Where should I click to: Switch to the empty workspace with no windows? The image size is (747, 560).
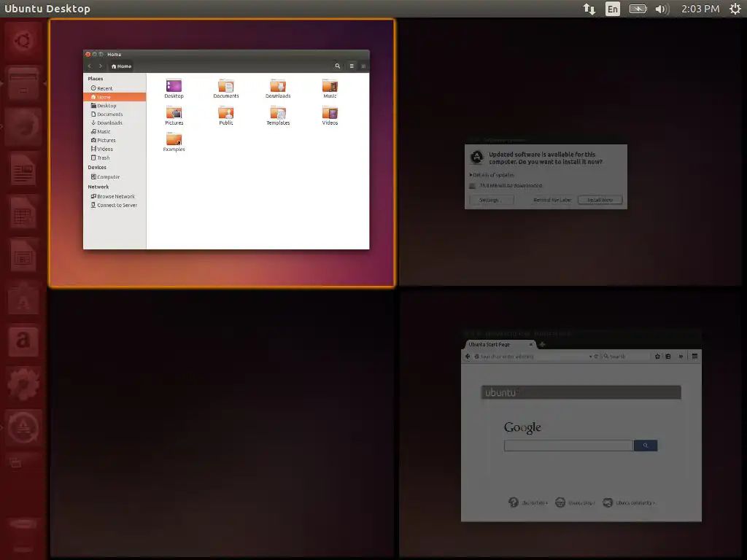coord(222,424)
